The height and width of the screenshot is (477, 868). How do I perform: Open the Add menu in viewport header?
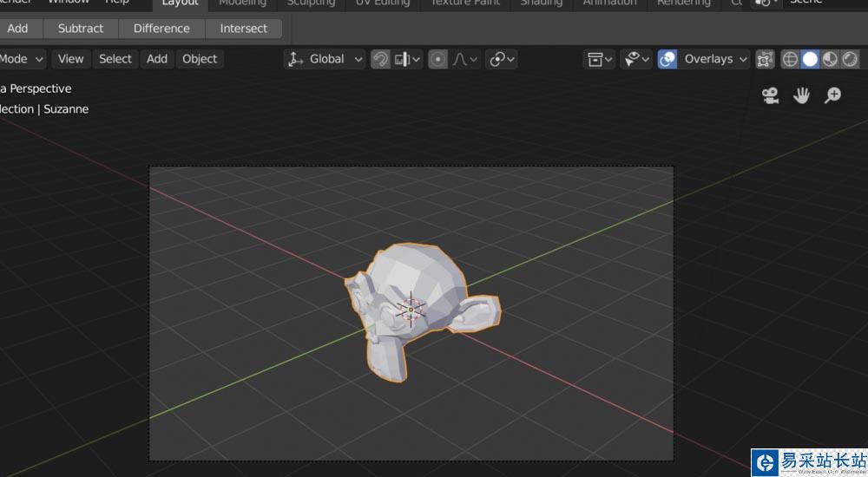(x=156, y=59)
